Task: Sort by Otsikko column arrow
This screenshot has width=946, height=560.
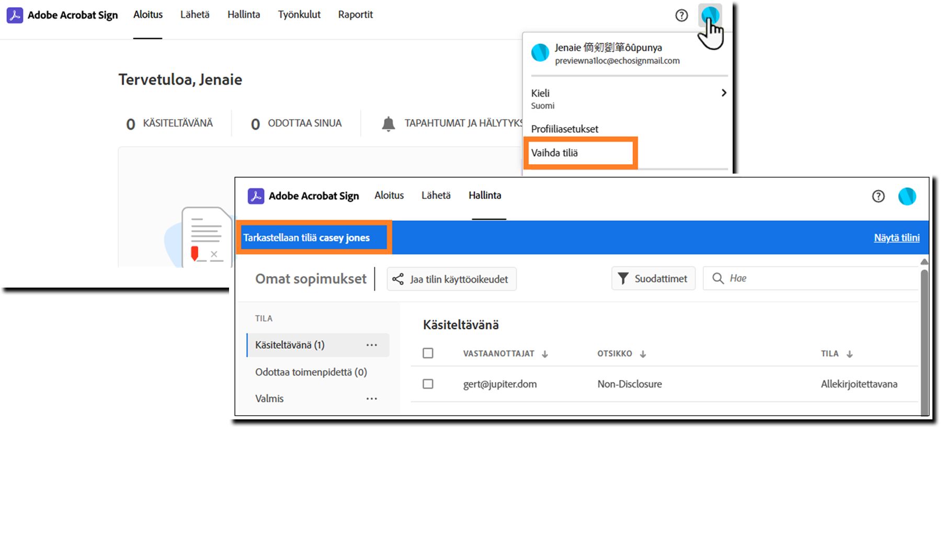Action: pyautogui.click(x=643, y=354)
